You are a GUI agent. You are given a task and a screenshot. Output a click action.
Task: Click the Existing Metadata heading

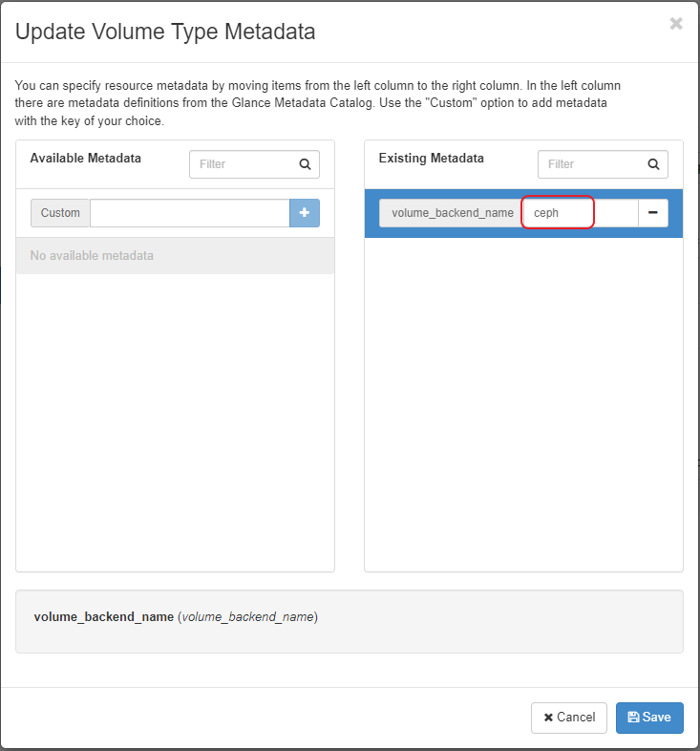pos(432,159)
